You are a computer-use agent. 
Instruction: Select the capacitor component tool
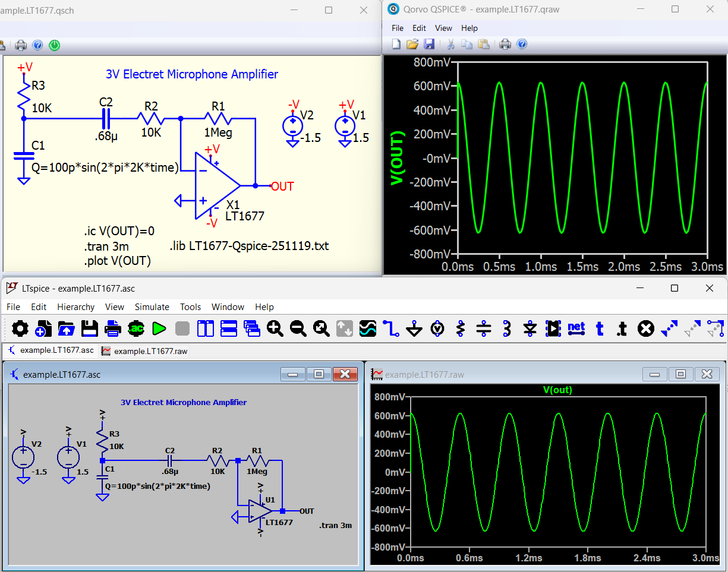(x=484, y=328)
